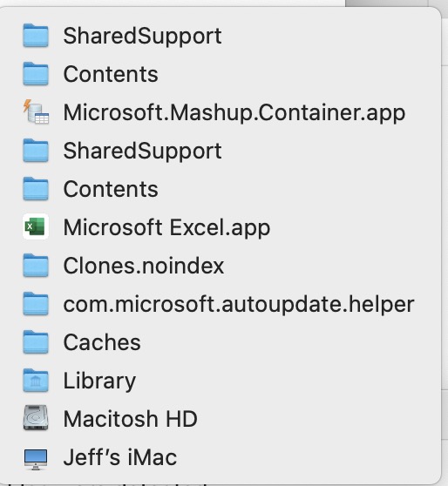Click the Jeff's iMac computer icon

pos(36,459)
